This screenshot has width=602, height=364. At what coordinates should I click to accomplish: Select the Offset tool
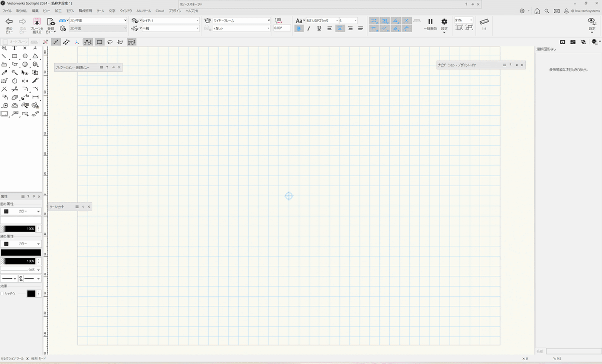(4, 97)
